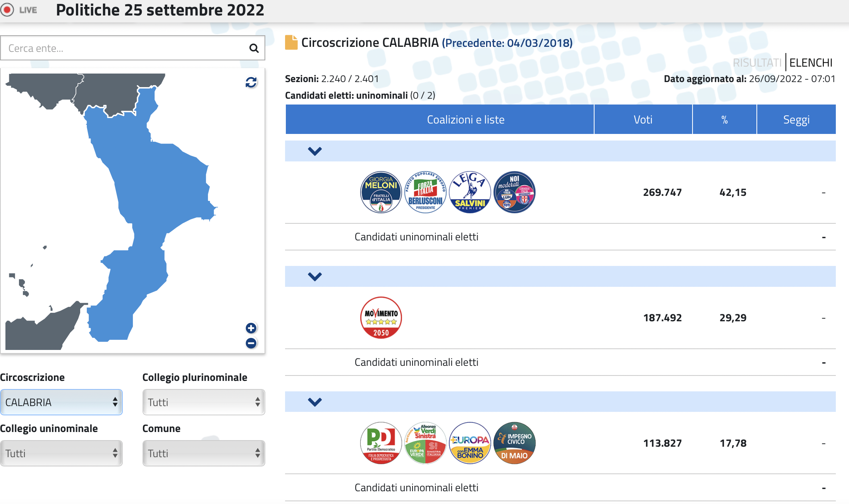The width and height of the screenshot is (849, 504).
Task: Open the Collegio uninominale dropdown
Action: pyautogui.click(x=61, y=453)
